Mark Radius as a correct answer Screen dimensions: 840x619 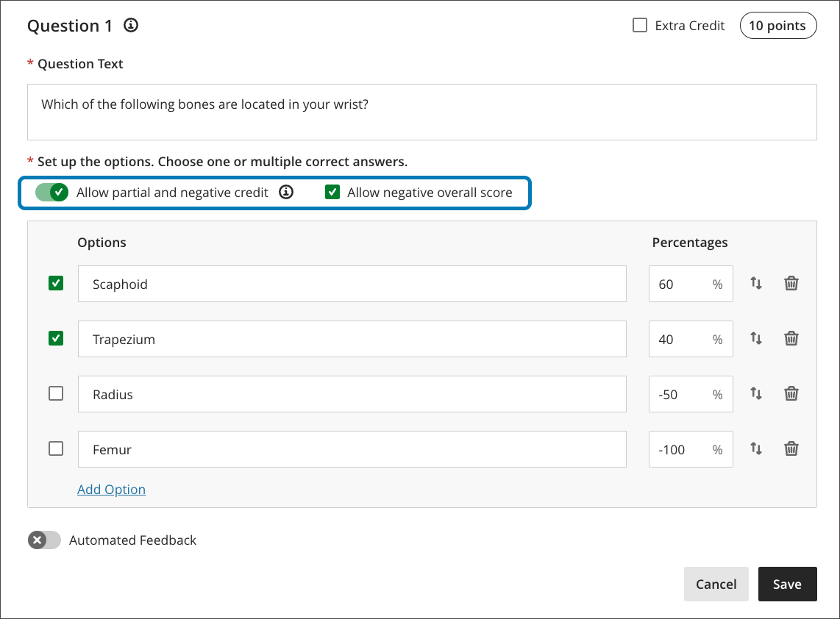pyautogui.click(x=56, y=394)
